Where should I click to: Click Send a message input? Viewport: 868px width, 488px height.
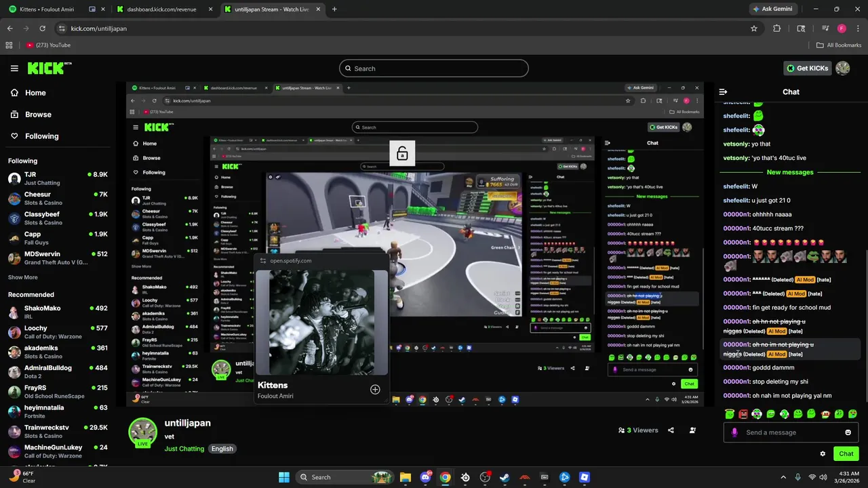[x=791, y=432]
